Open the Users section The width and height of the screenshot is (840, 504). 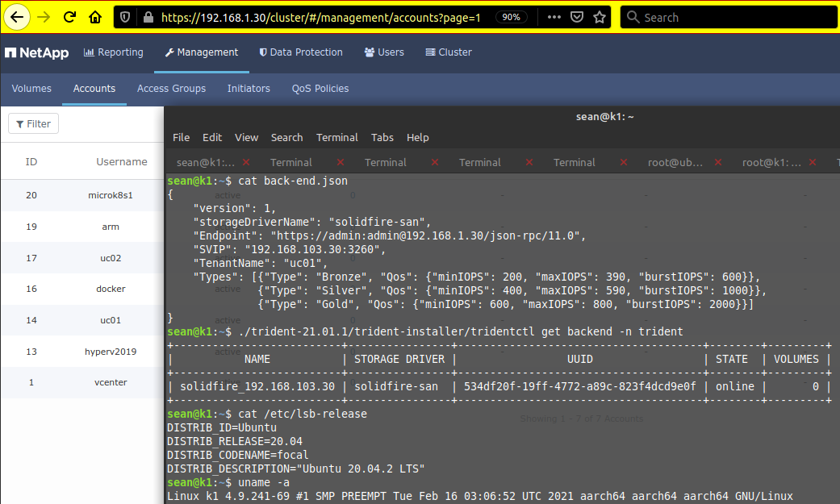point(384,52)
